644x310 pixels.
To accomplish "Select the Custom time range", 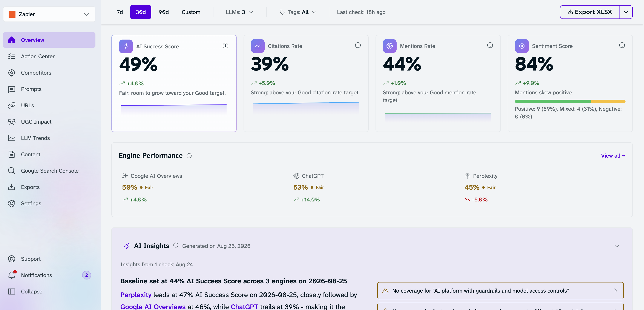I will coord(191,12).
